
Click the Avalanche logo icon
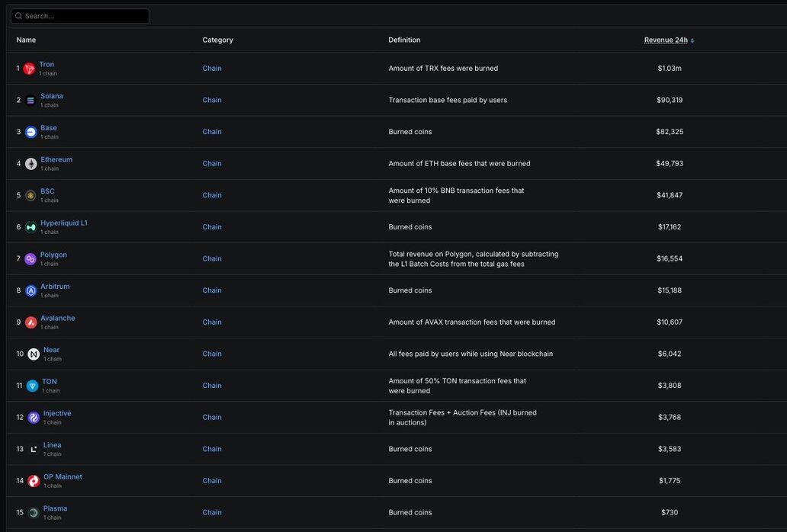(x=31, y=322)
